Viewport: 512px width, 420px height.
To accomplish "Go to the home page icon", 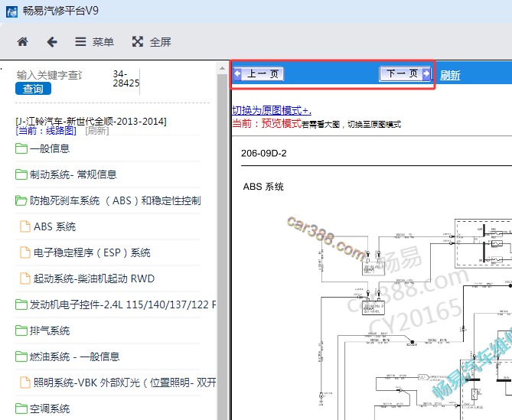I will click(22, 42).
